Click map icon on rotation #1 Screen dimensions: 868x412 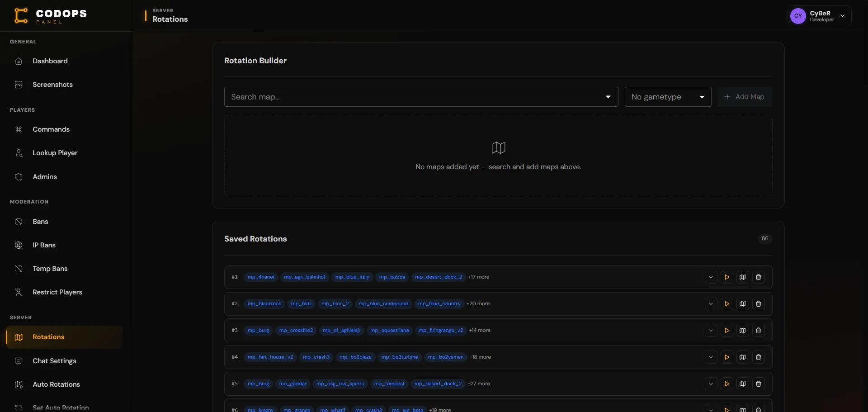coord(742,277)
